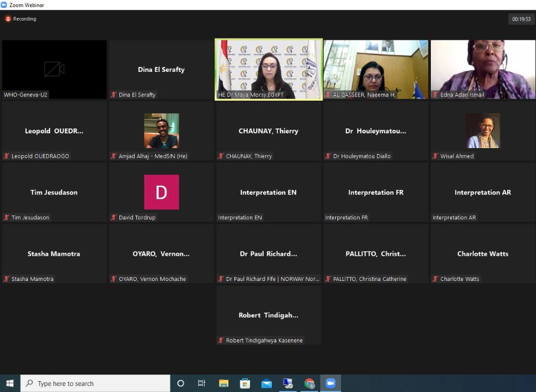Click muted mic icon beside Dina El Serafty
The height and width of the screenshot is (392, 536).
[114, 95]
